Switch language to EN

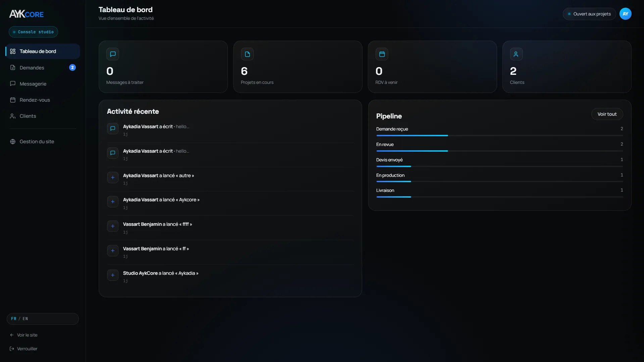click(x=26, y=319)
